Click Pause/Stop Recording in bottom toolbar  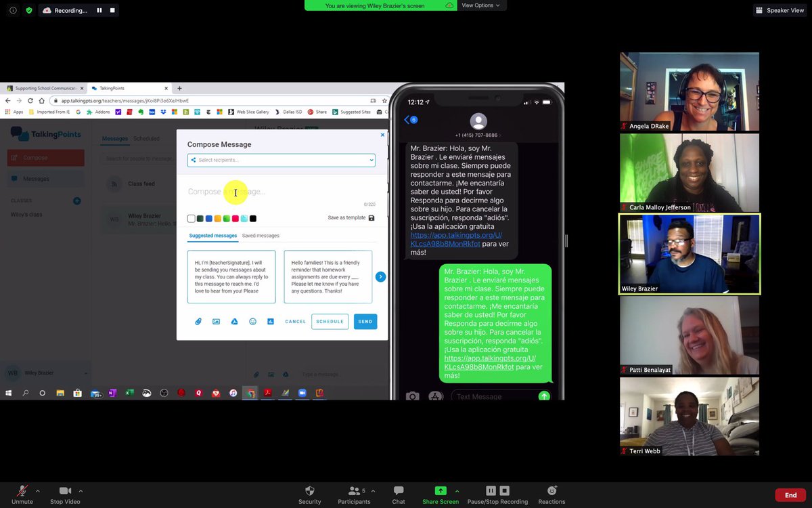click(497, 494)
